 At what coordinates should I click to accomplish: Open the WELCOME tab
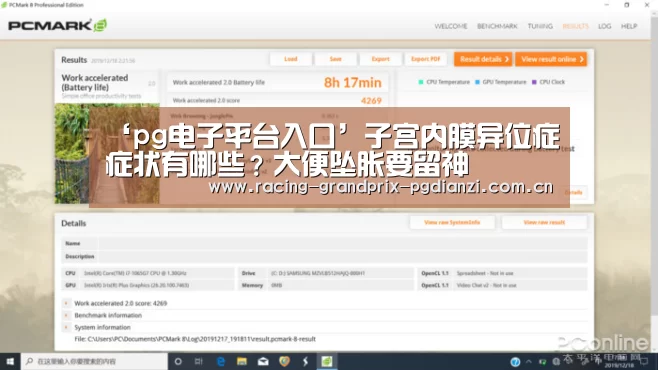tap(451, 26)
